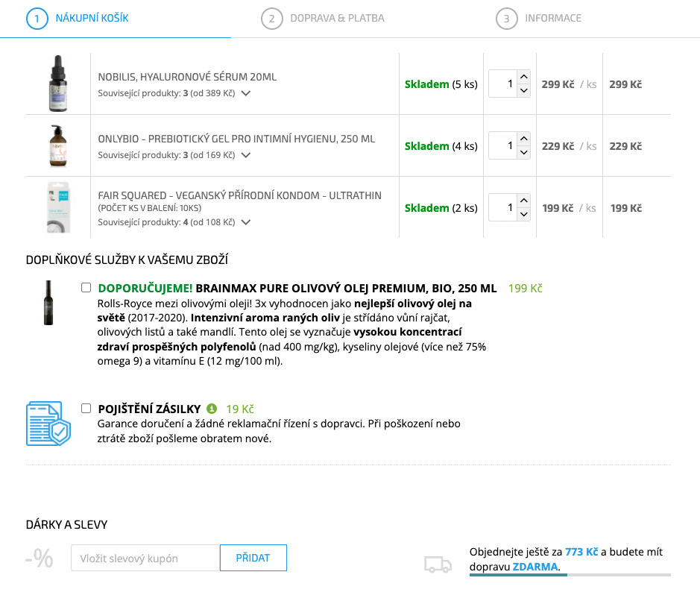The width and height of the screenshot is (700, 610).
Task: Click the Dárky a slevy heading
Action: click(66, 525)
